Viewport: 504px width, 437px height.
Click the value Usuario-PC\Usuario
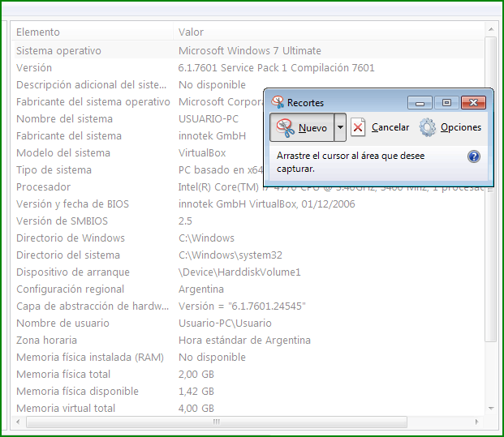225,323
